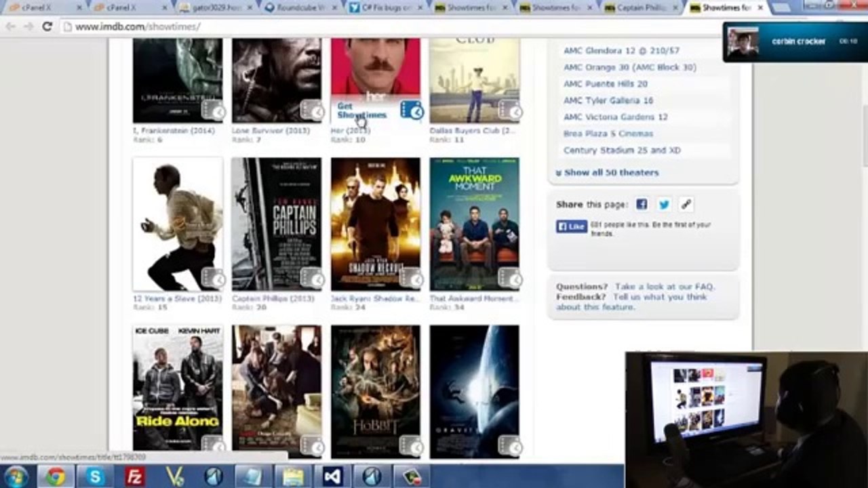Open the Dallas Buyers Club title link

click(x=473, y=130)
